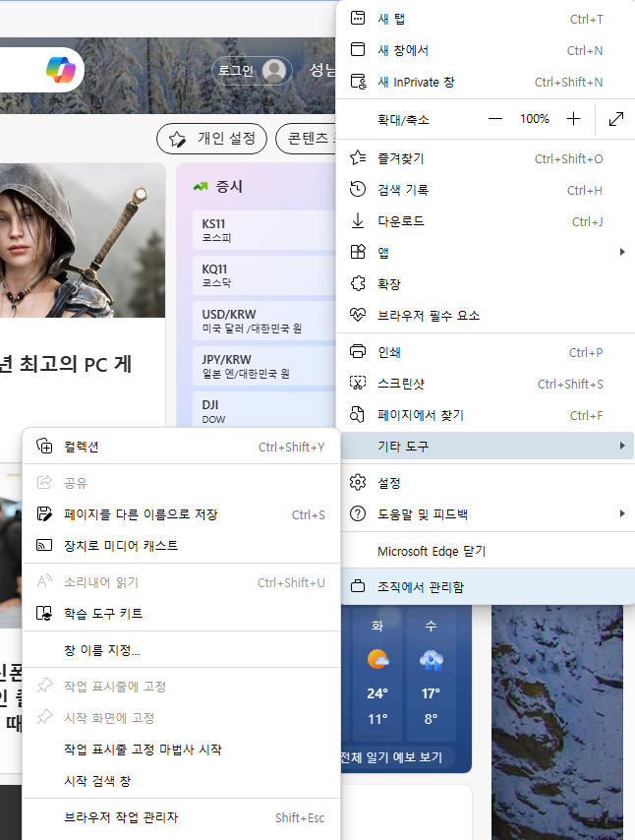Click the Copilot icon in search box
The width and height of the screenshot is (635, 840).
[61, 70]
